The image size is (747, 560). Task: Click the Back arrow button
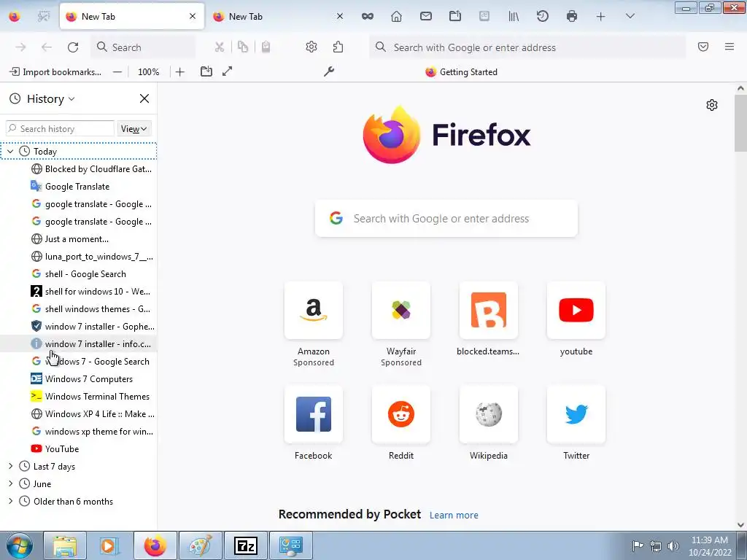tap(46, 47)
